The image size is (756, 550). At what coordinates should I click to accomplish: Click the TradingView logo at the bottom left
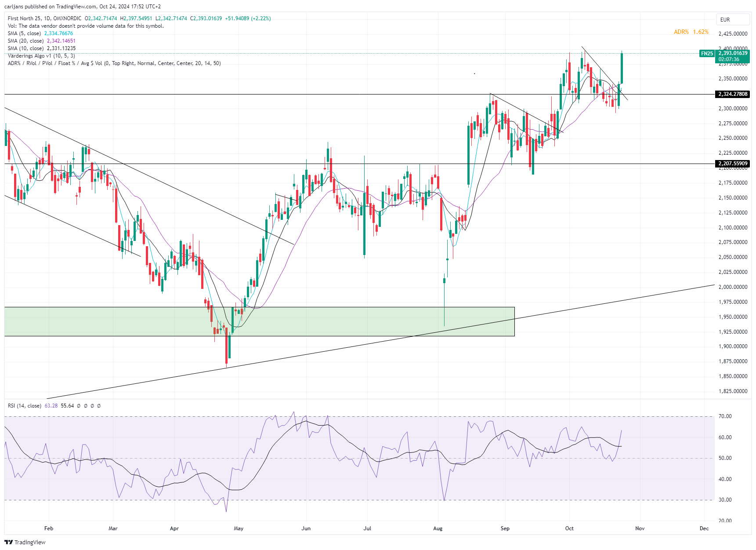click(x=25, y=542)
